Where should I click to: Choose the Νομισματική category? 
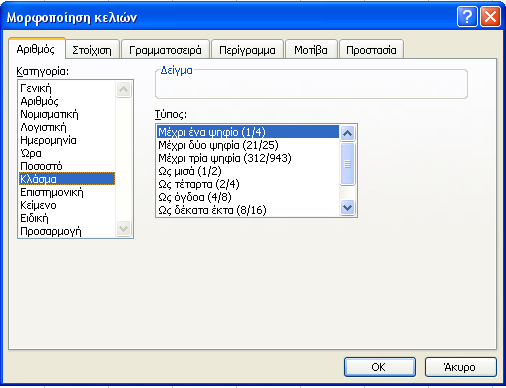67,114
